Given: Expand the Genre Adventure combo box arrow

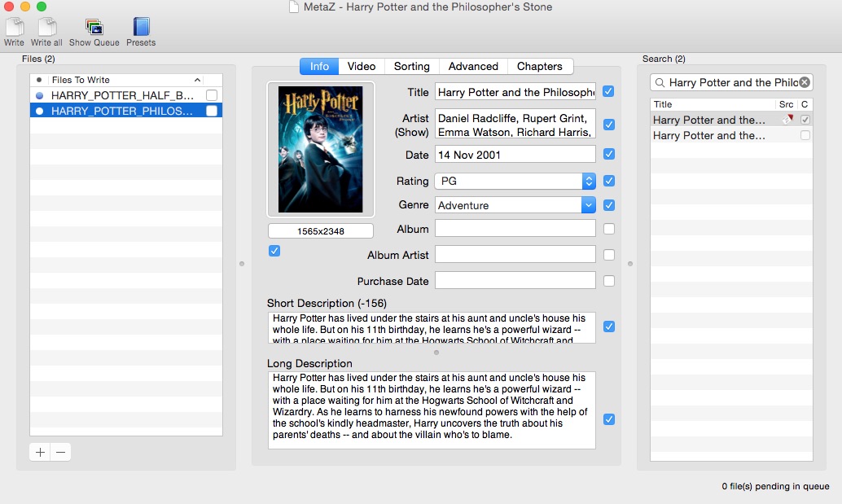Looking at the screenshot, I should (x=589, y=205).
